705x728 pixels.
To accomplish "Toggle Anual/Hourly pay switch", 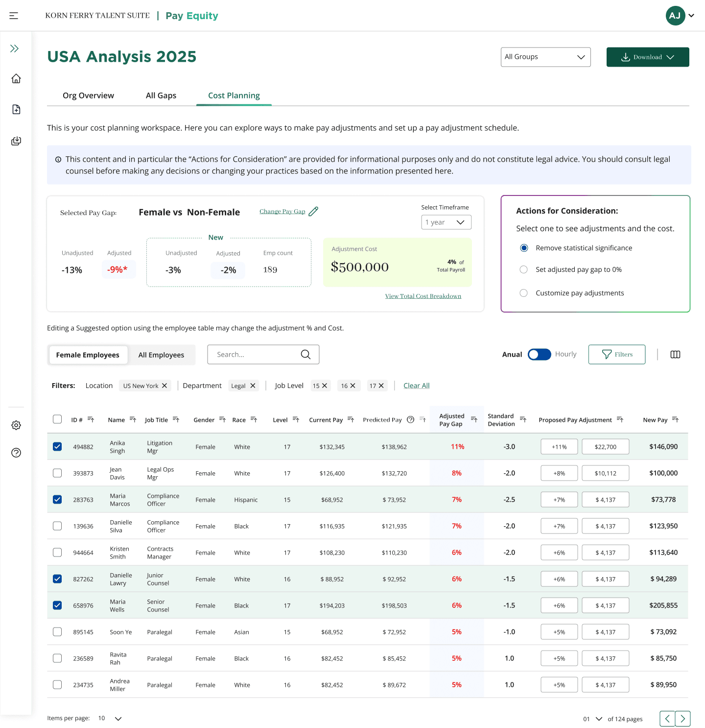I will point(539,354).
